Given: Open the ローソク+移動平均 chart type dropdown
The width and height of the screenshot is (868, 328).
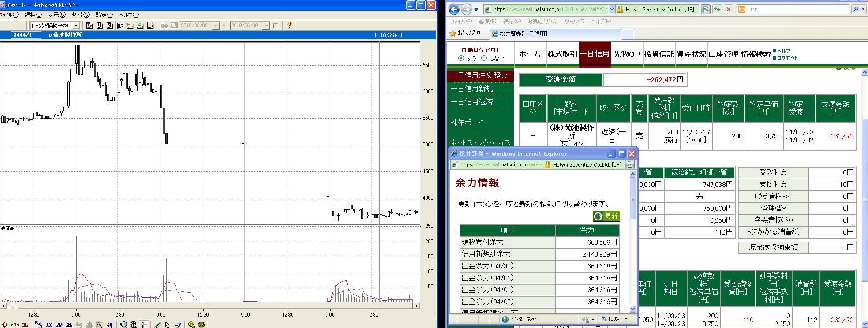Looking at the screenshot, I should [76, 26].
